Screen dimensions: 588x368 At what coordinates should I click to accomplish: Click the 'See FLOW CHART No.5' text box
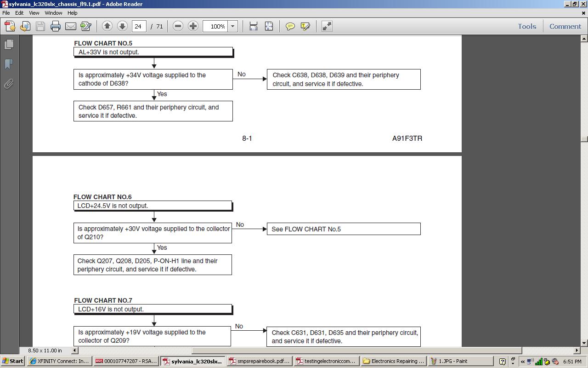pyautogui.click(x=344, y=229)
